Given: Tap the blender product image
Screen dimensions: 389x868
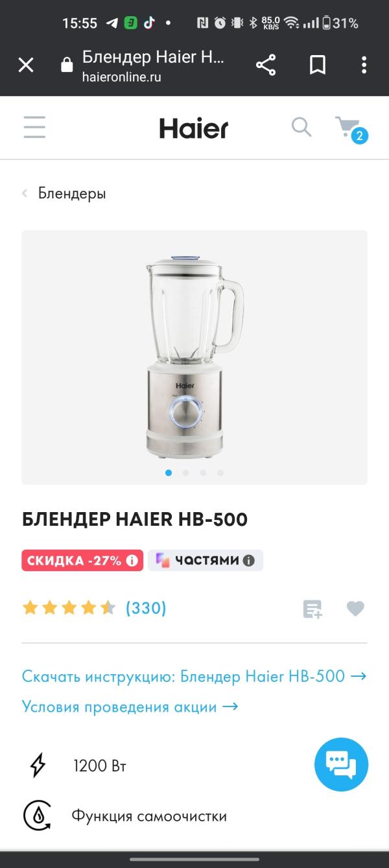Looking at the screenshot, I should coord(194,357).
